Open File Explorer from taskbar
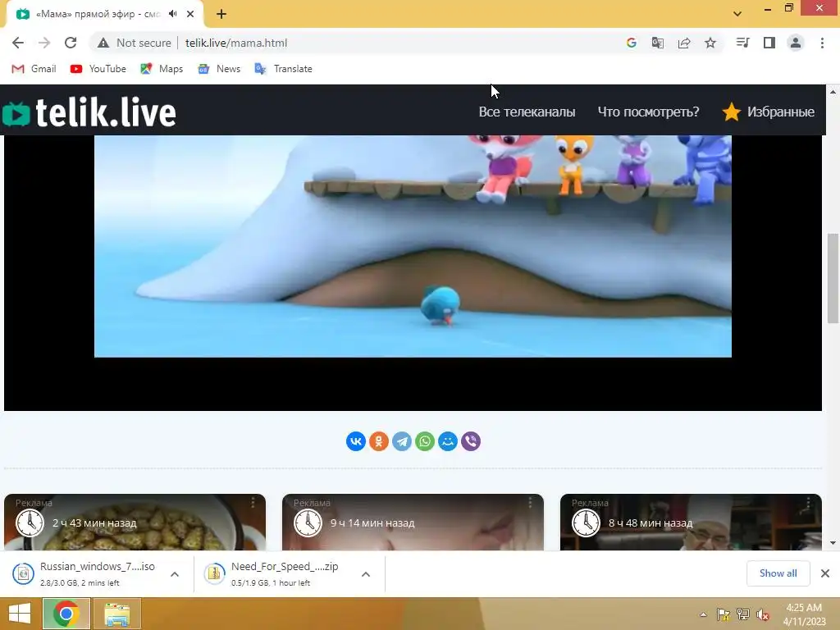 pos(116,614)
